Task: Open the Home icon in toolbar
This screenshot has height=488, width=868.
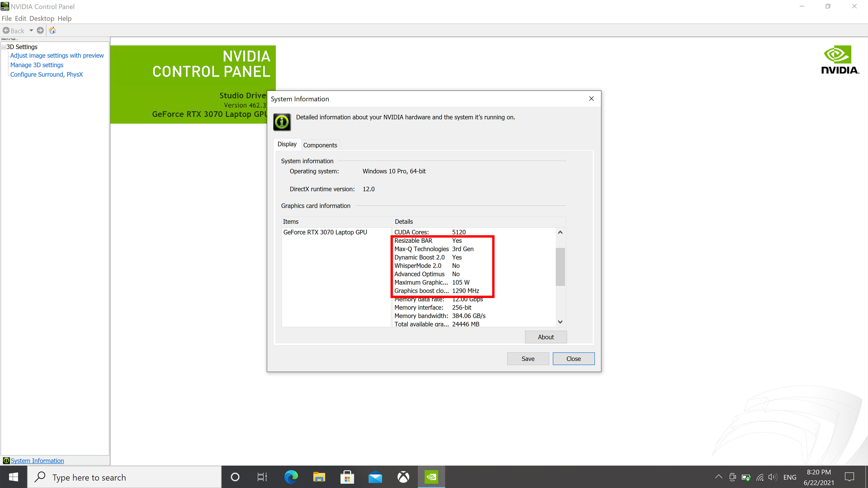Action: (52, 31)
